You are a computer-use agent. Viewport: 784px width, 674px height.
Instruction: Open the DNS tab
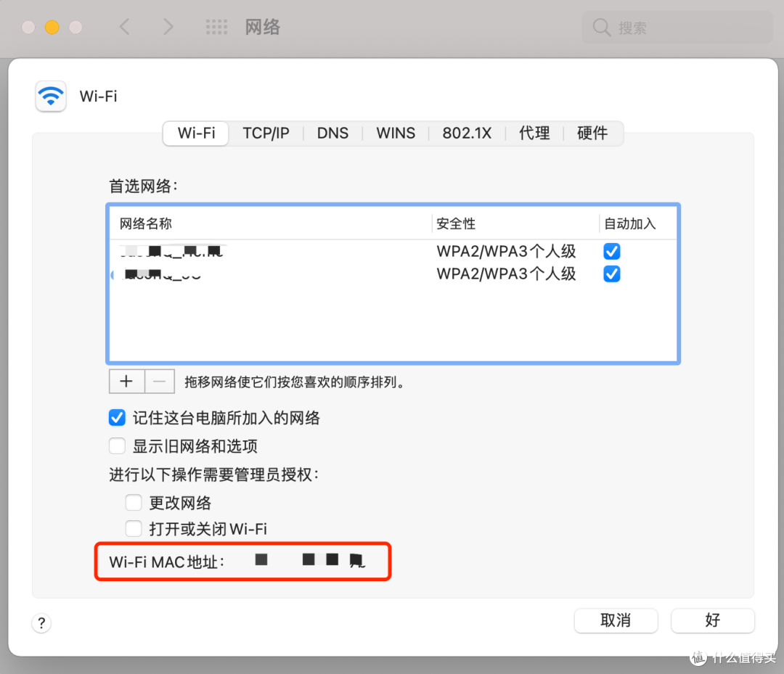click(x=332, y=133)
